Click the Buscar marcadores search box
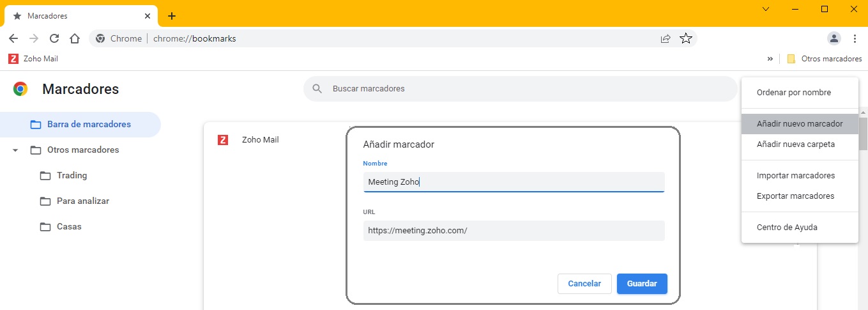This screenshot has height=310, width=868. 521,89
